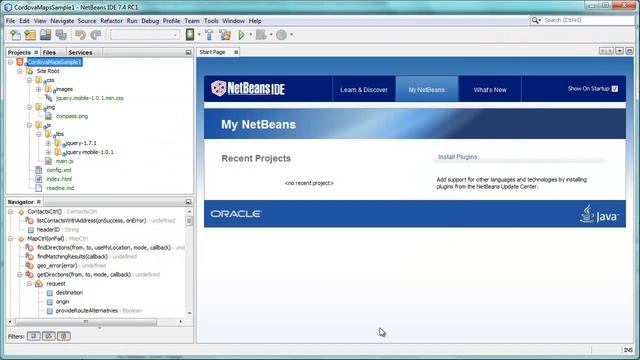Click the search magnifier icon

(x=536, y=20)
